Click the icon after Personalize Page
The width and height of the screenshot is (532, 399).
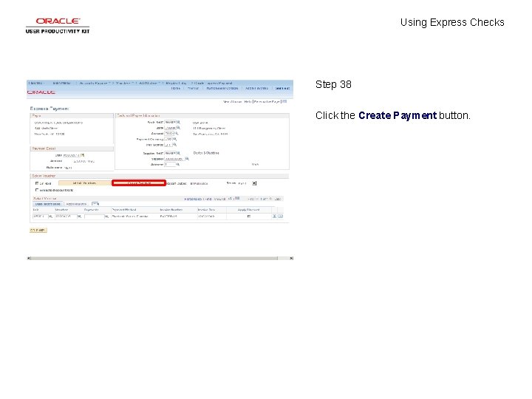[x=284, y=101]
